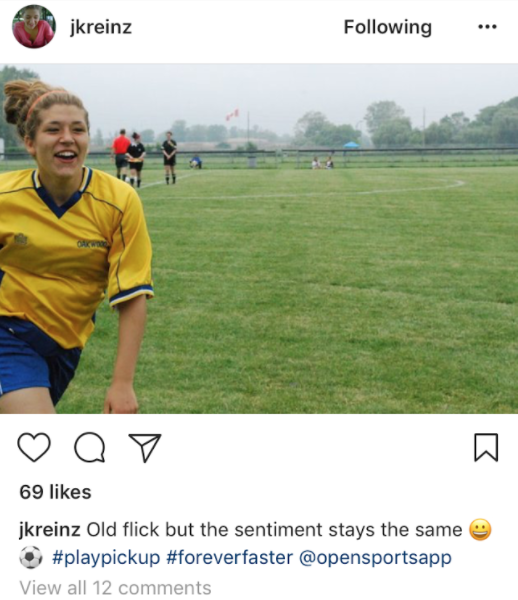Visit the @opensportsapp mention

[375, 558]
